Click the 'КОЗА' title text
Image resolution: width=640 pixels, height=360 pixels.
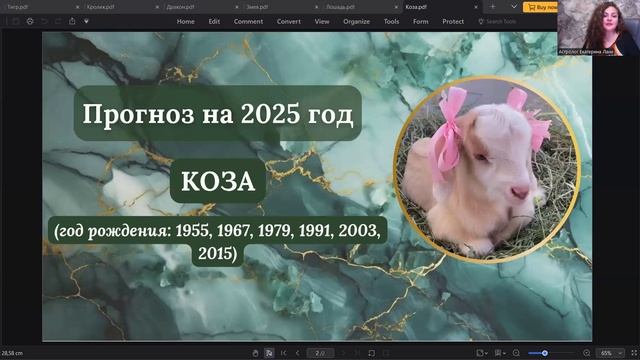218,181
